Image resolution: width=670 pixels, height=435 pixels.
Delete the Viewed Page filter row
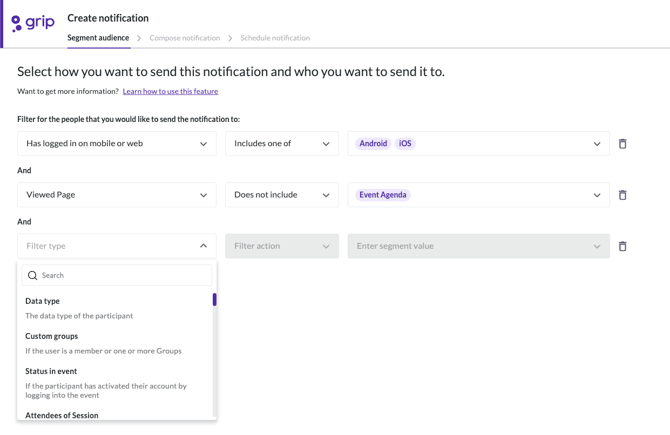622,195
